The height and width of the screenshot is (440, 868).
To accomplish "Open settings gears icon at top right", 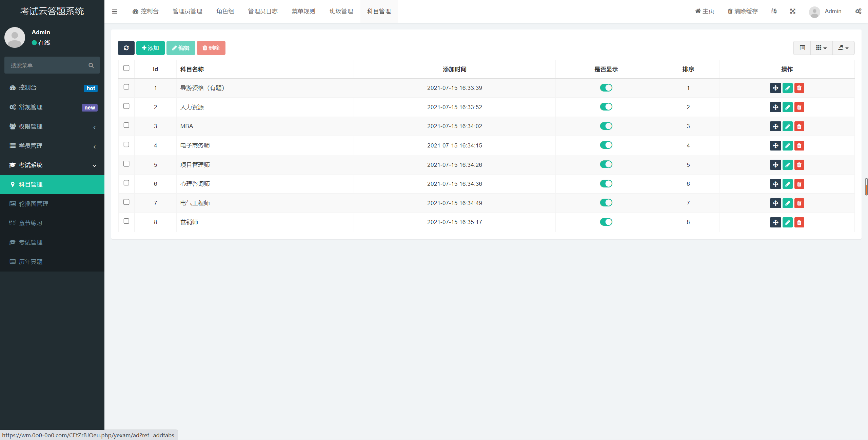I will [858, 11].
